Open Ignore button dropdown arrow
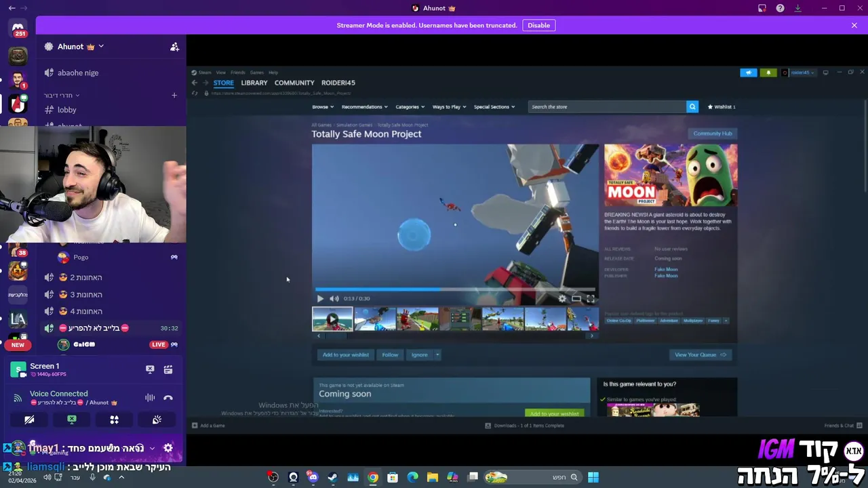Screen dimensions: 868x488 437,354
